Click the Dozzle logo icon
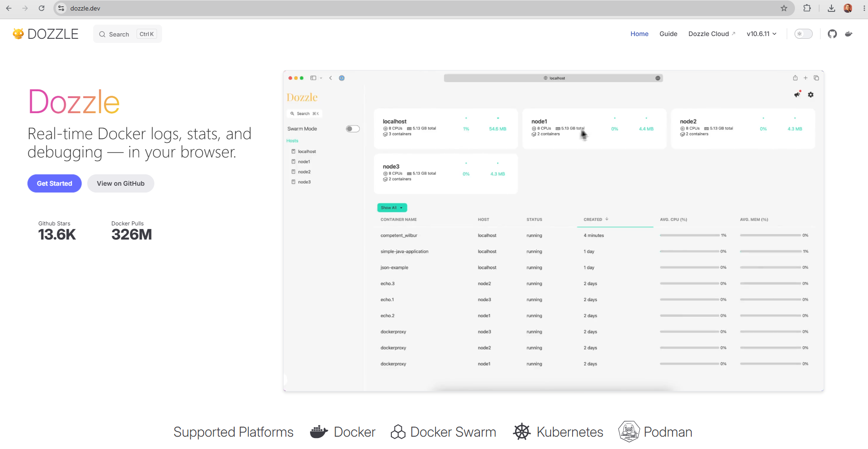868x449 pixels. point(18,34)
